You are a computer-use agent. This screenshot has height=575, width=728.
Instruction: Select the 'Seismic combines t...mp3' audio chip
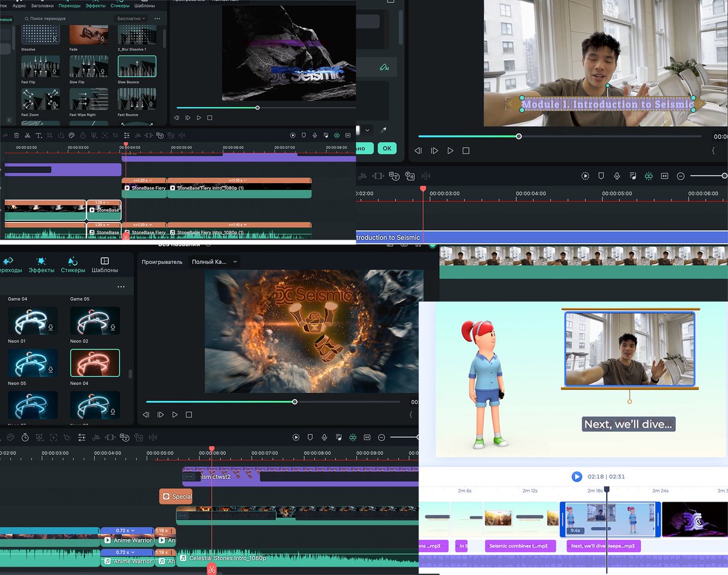[521, 546]
